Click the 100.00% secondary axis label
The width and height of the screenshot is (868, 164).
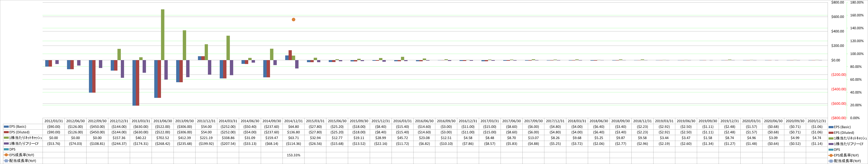[857, 54]
